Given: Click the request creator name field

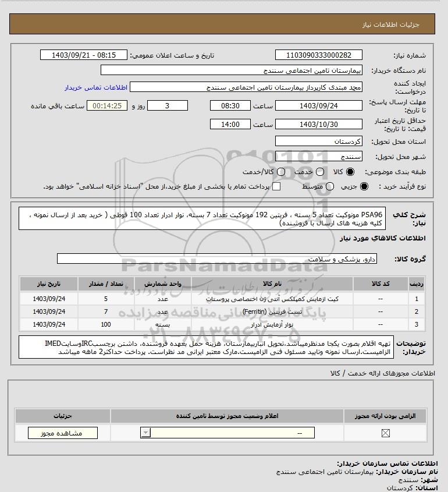Looking at the screenshot, I should click(246, 87).
